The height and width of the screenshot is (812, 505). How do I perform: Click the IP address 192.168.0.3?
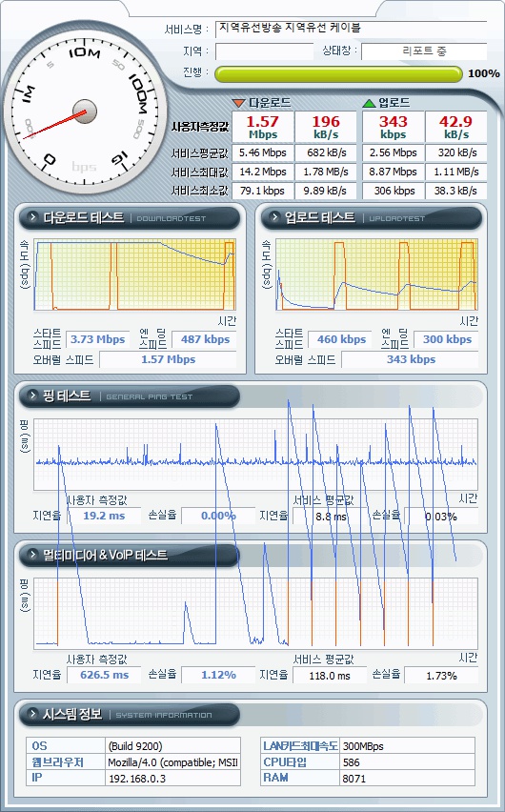pos(173,778)
